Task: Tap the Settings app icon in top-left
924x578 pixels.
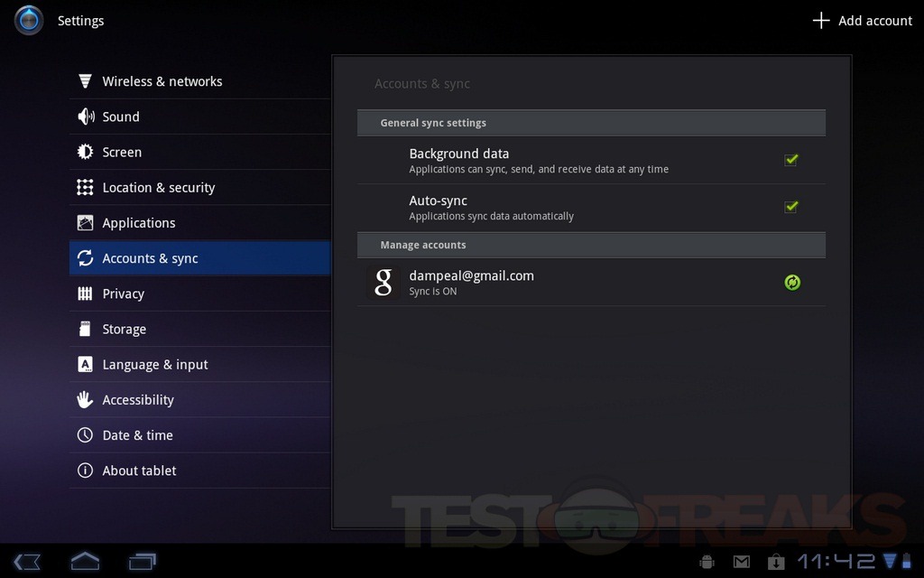Action: [x=29, y=20]
